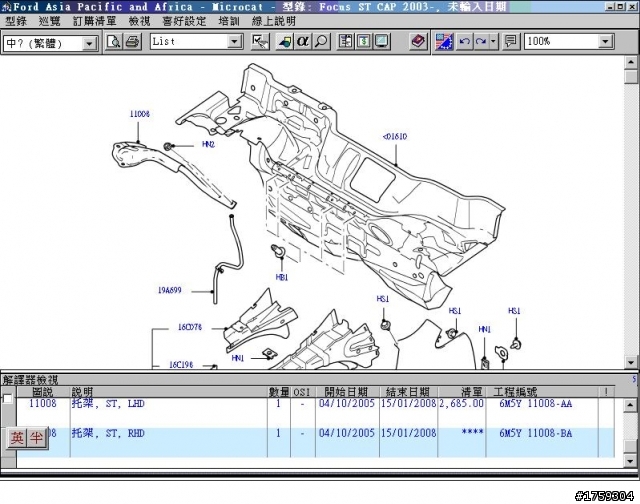The image size is (640, 504).
Task: Open the List combo box dropdown
Action: point(234,42)
